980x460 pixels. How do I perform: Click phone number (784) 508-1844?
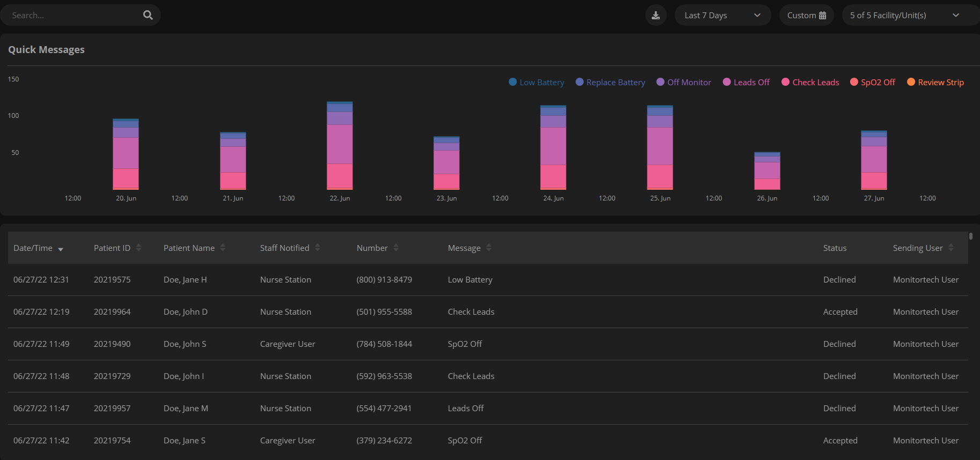pyautogui.click(x=385, y=344)
